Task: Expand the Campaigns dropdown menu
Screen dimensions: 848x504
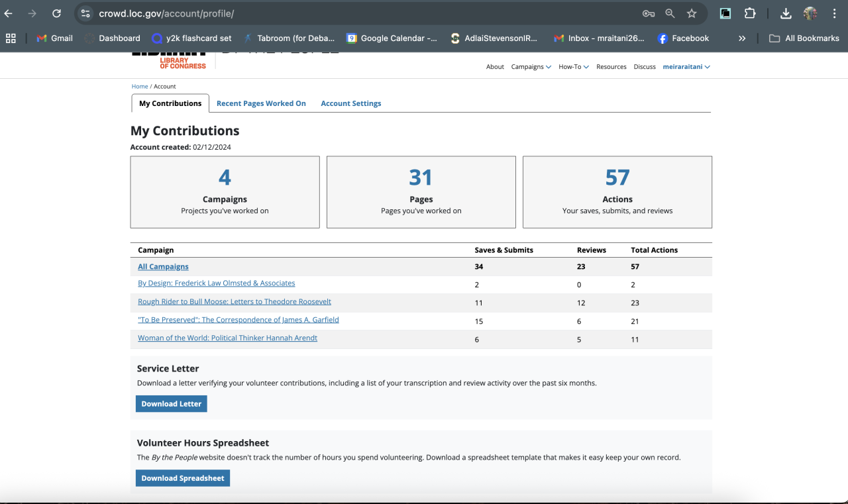Action: click(531, 67)
